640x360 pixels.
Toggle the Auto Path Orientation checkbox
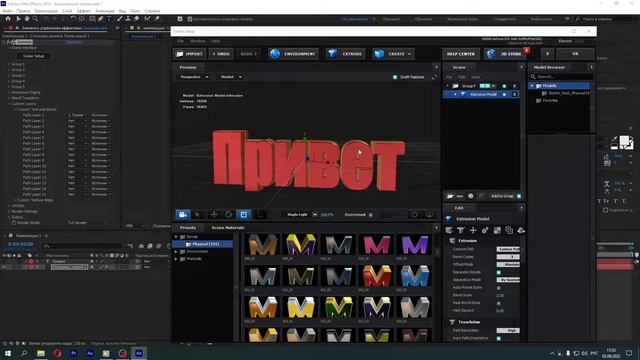point(499,338)
